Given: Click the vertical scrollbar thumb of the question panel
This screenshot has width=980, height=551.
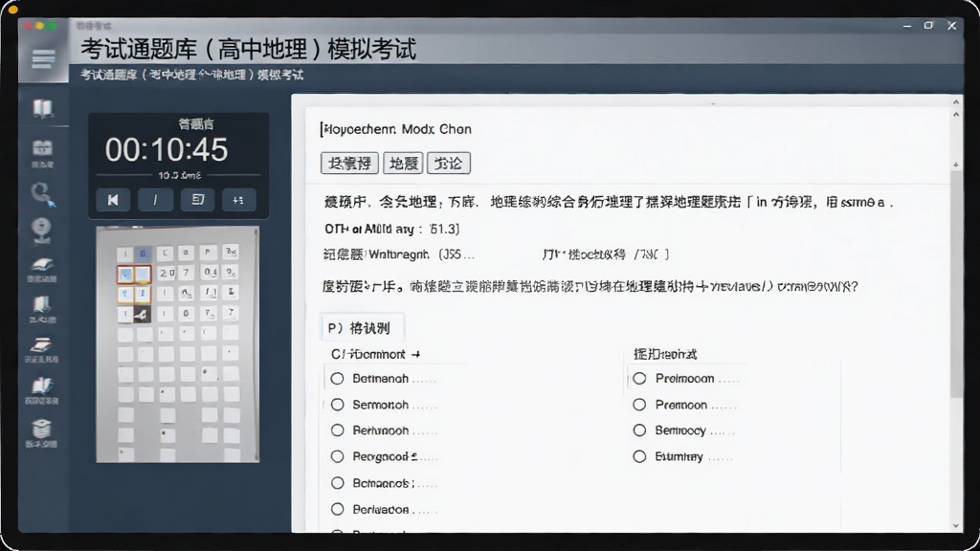Looking at the screenshot, I should [x=956, y=284].
